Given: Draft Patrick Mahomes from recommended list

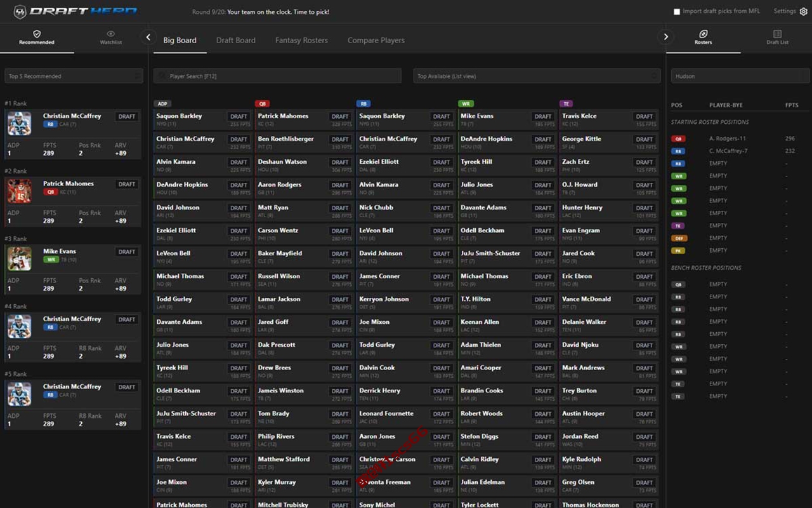Looking at the screenshot, I should point(127,184).
